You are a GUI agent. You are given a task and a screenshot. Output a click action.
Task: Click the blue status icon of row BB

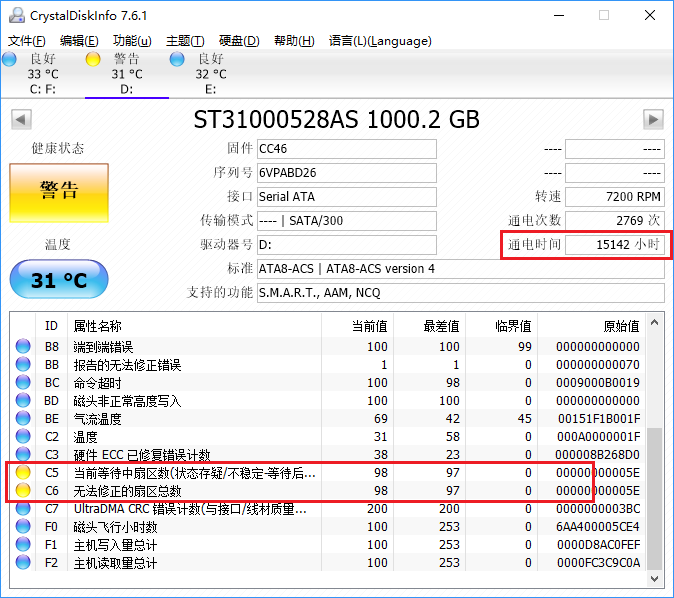pyautogui.click(x=23, y=364)
